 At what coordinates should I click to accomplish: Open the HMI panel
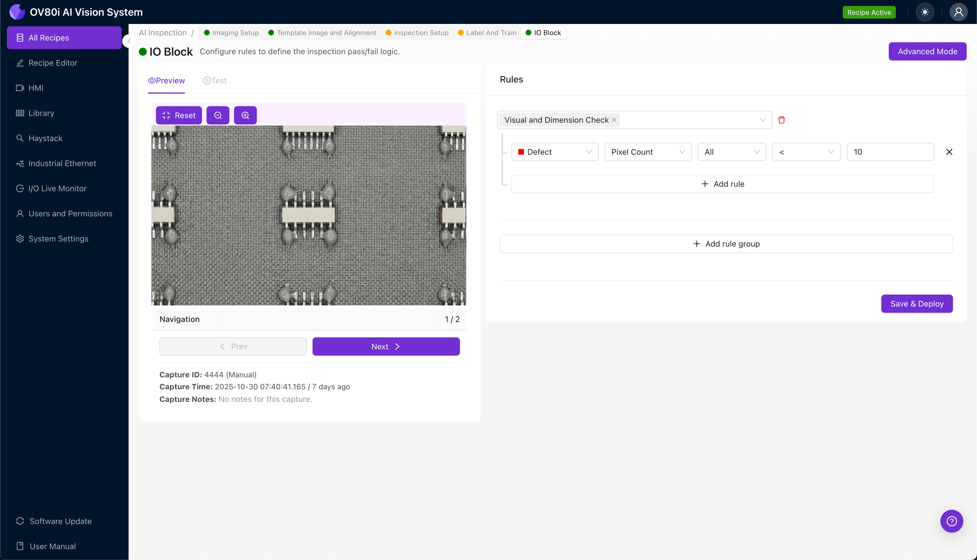click(x=36, y=88)
